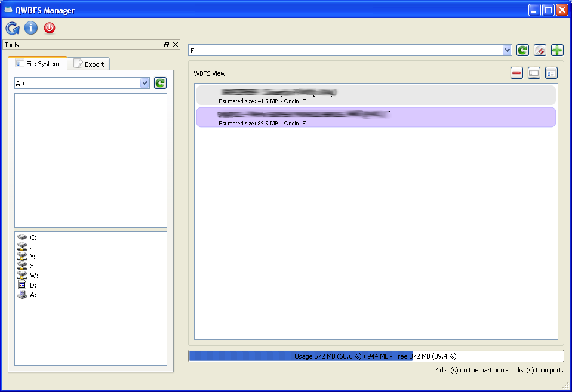The width and height of the screenshot is (572, 392).
Task: Select network drive W:
Action: pos(27,275)
